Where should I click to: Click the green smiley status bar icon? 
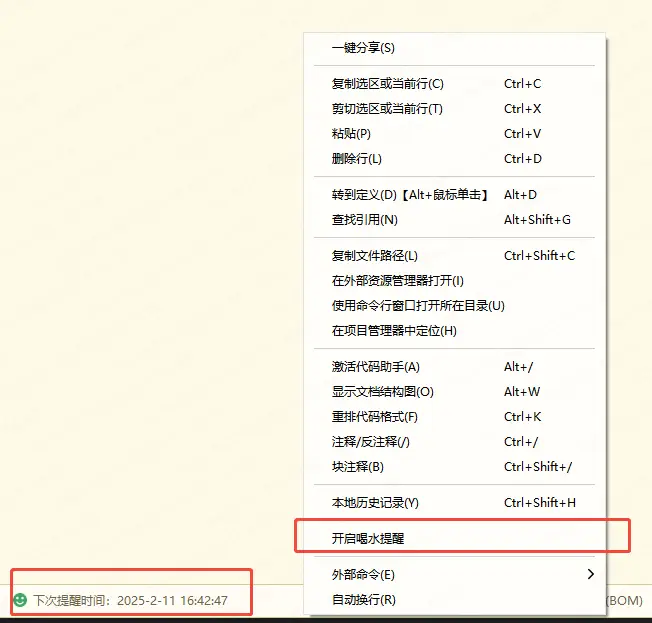pyautogui.click(x=19, y=600)
